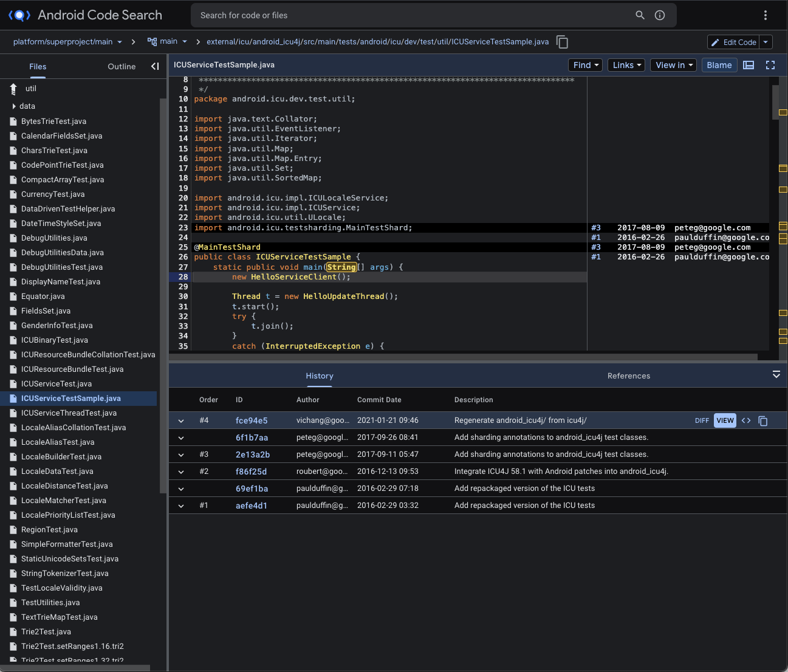Expand the 6f1b7aa commit row
Viewport: 788px width, 672px height.
coord(181,437)
